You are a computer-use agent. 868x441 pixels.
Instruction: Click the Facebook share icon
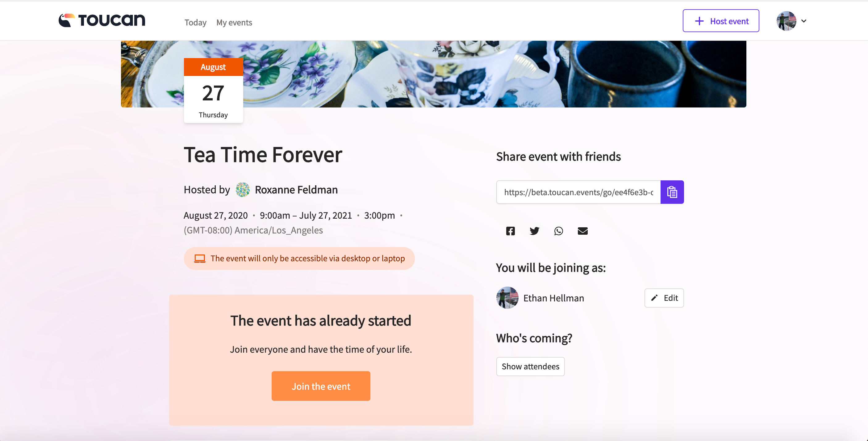coord(510,230)
